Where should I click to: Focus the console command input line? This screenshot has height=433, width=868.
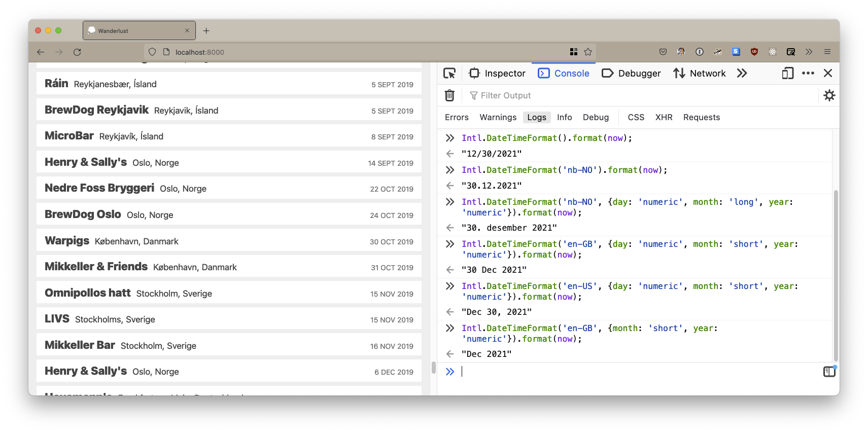pyautogui.click(x=639, y=372)
